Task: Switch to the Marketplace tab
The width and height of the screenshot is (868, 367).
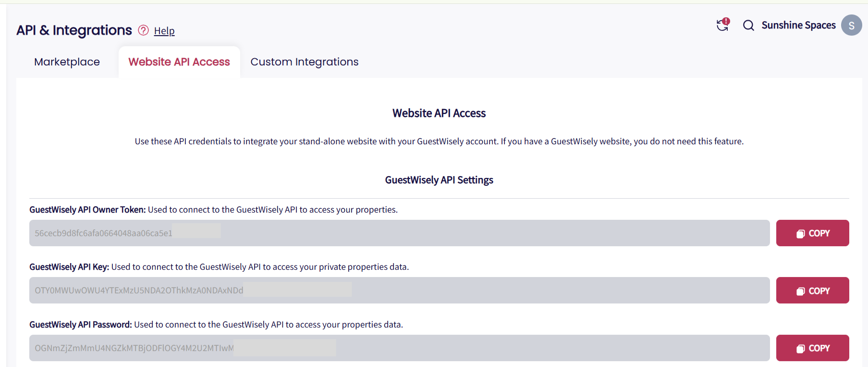Action: pyautogui.click(x=67, y=62)
